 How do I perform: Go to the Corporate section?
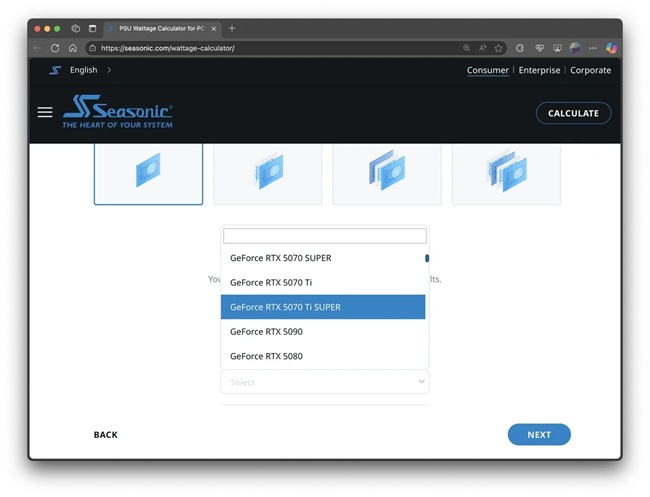[591, 70]
